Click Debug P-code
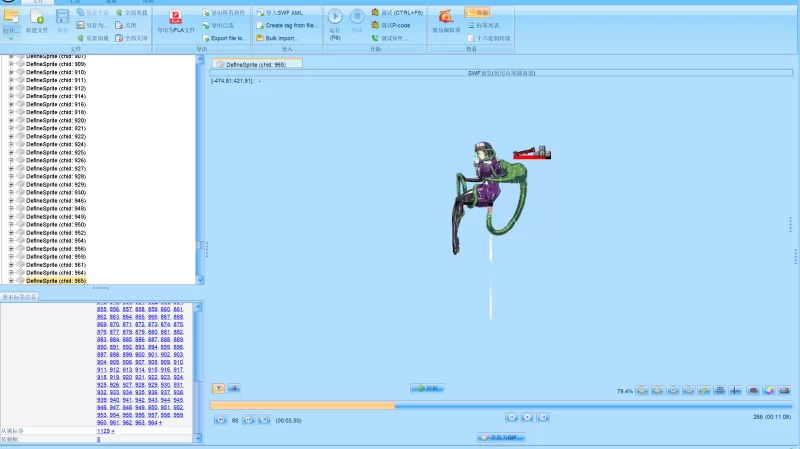Screen dimensions: 800x449 click(x=391, y=25)
